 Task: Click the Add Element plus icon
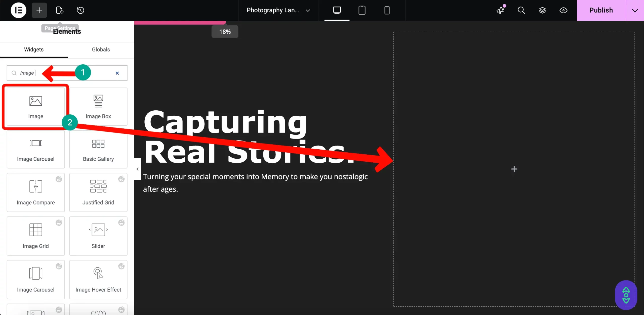coord(39,10)
